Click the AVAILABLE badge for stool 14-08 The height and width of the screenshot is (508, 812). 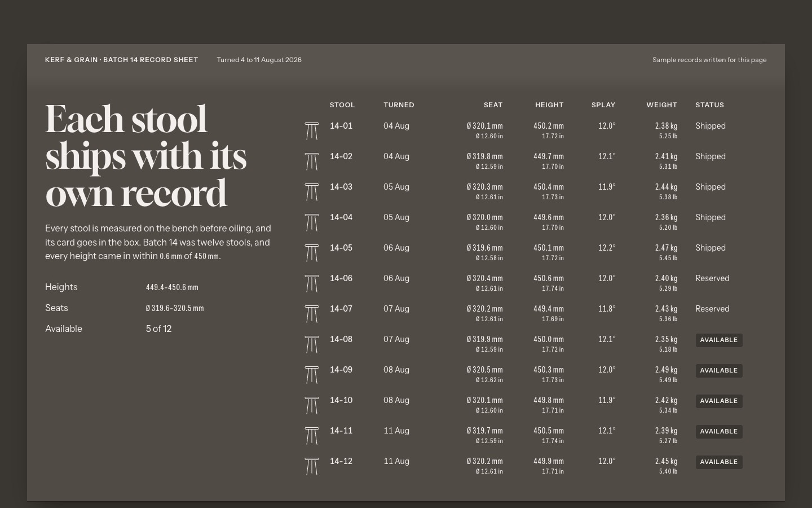[719, 340]
